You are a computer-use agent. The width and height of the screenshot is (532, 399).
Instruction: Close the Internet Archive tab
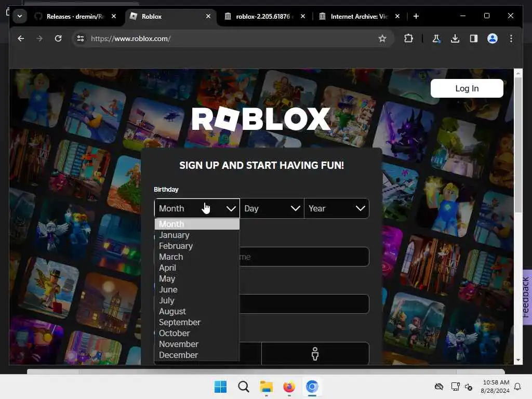point(397,16)
